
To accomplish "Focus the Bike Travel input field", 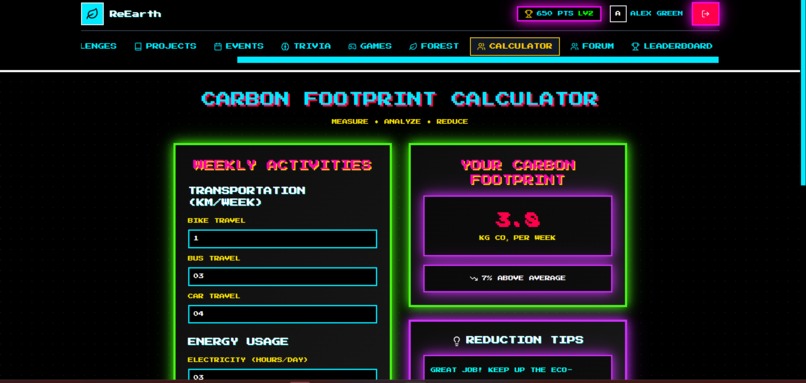I will coord(282,239).
